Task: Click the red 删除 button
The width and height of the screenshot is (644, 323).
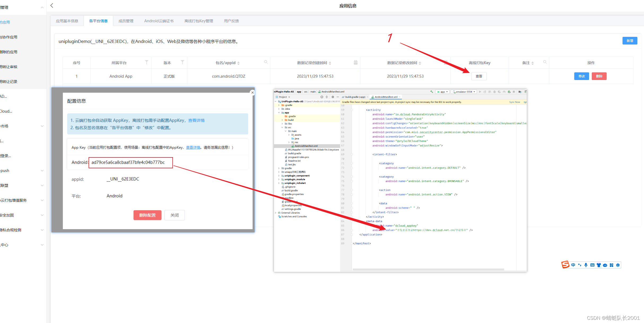Action: 599,76
